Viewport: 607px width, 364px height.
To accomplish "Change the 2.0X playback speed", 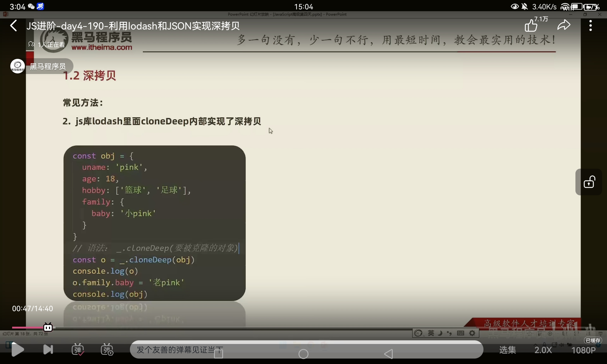I will click(x=543, y=350).
